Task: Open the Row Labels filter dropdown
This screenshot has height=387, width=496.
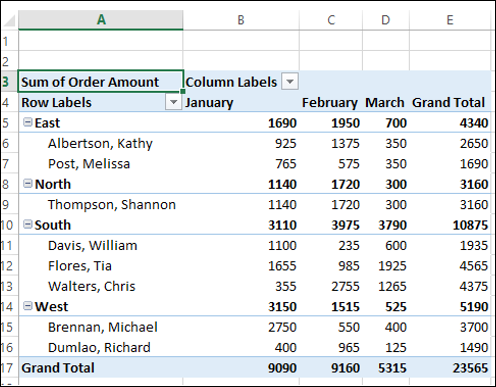Action: [x=173, y=102]
